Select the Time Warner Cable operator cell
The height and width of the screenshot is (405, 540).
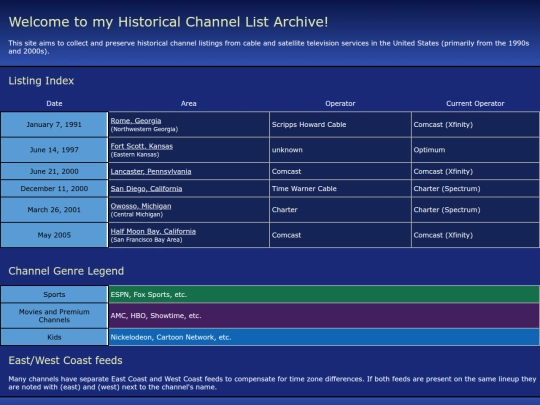340,188
